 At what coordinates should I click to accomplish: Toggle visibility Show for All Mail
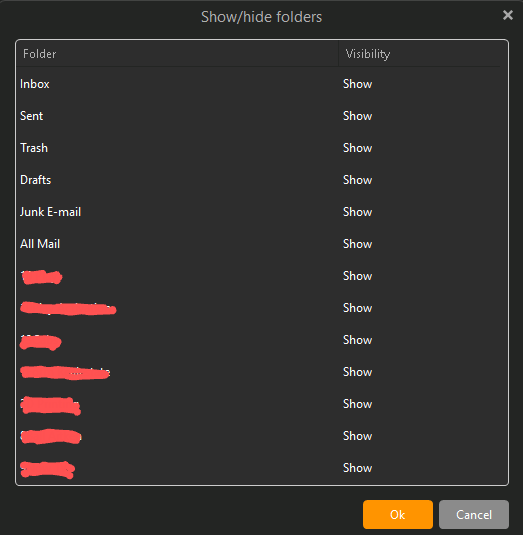point(357,244)
